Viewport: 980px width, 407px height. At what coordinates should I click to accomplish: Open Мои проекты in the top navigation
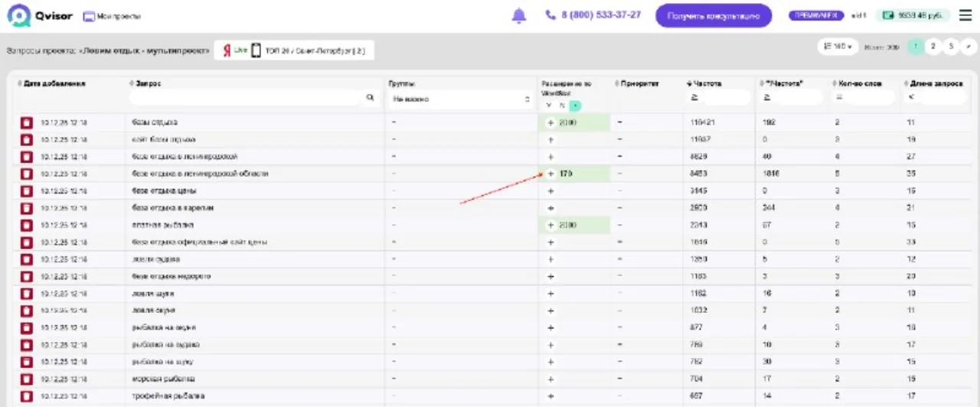coord(112,16)
